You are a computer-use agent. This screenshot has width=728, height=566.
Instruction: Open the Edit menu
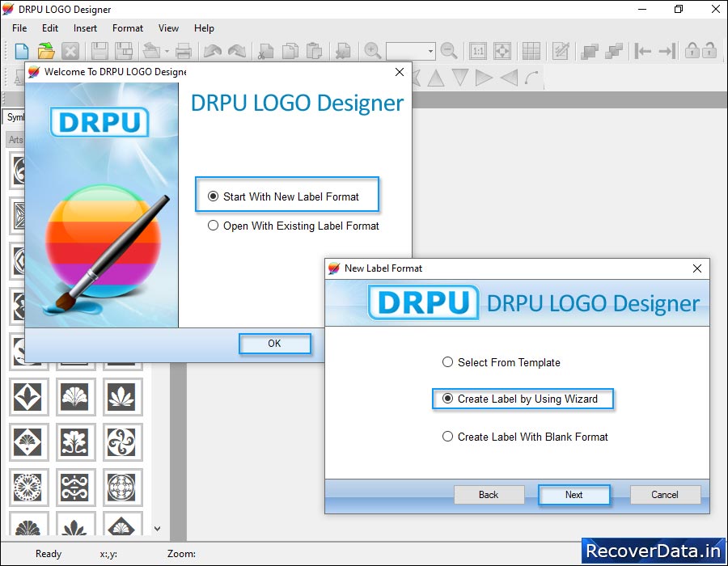(50, 28)
